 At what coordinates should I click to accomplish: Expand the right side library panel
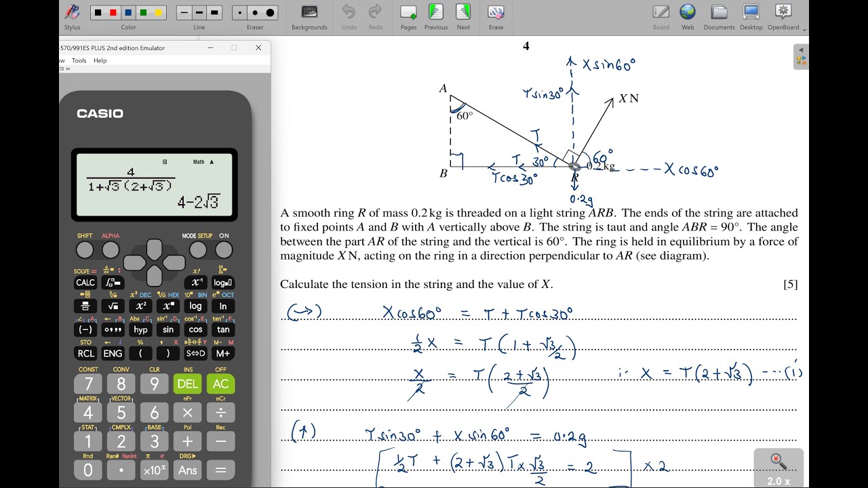tap(801, 57)
